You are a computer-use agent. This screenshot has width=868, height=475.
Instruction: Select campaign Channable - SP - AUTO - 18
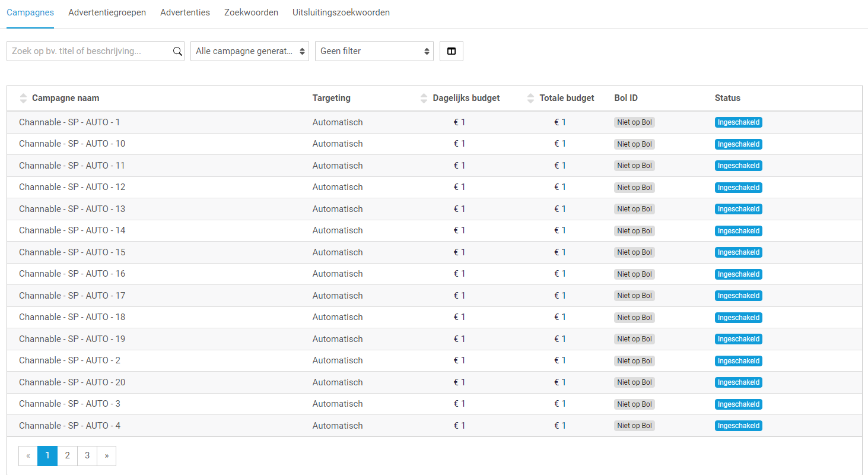pos(72,317)
